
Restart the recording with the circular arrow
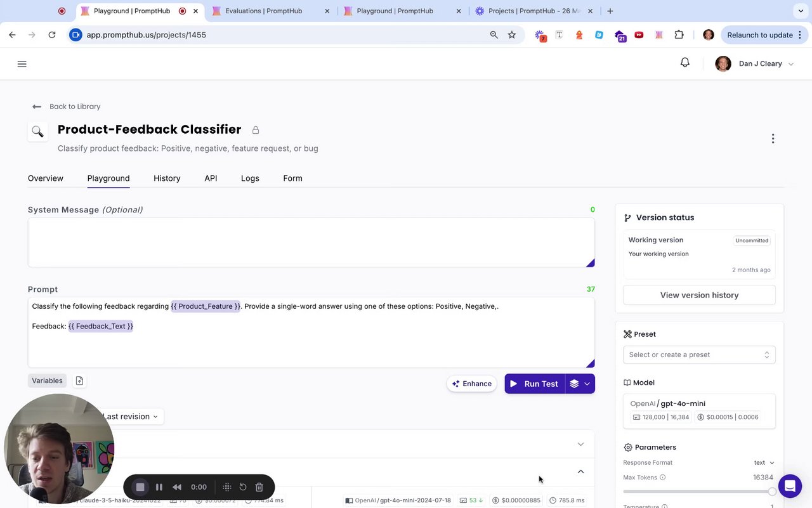click(243, 487)
